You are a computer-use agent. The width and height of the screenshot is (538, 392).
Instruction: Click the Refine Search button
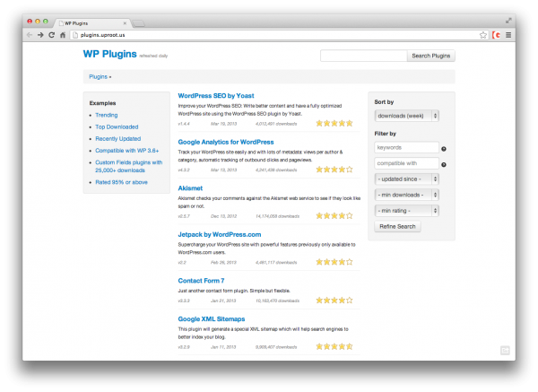[x=397, y=227]
